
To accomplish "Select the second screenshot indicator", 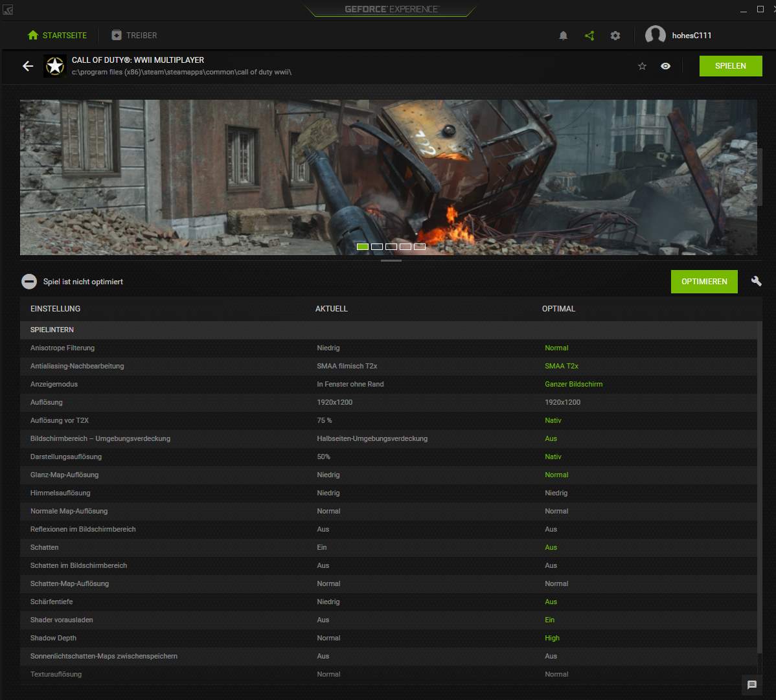I will point(376,246).
